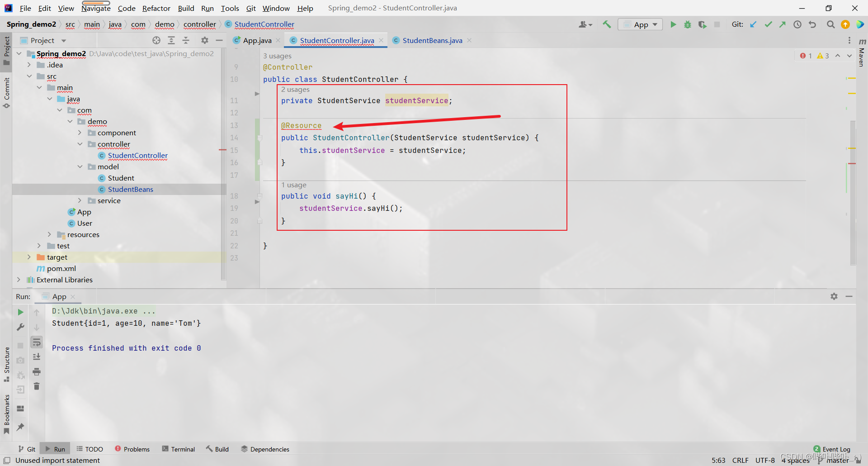
Task: Go to next highlighted error arrow
Action: pos(849,56)
